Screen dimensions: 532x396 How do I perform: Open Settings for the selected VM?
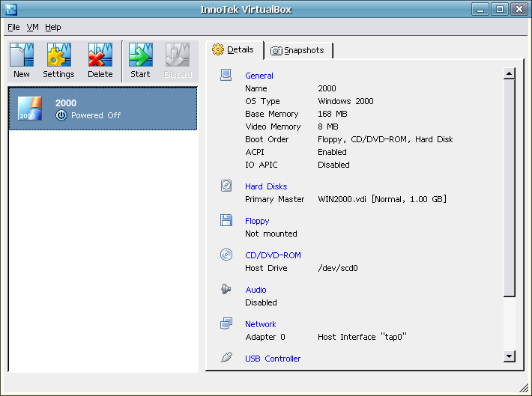(58, 61)
